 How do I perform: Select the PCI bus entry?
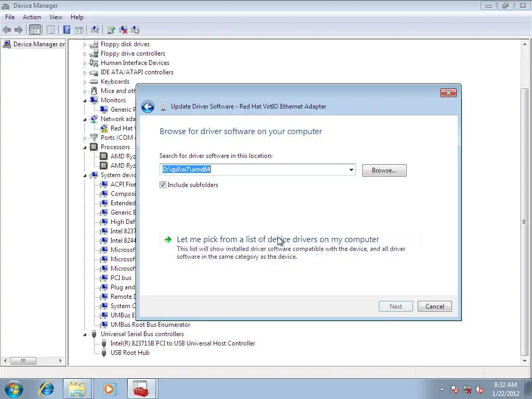click(x=121, y=278)
